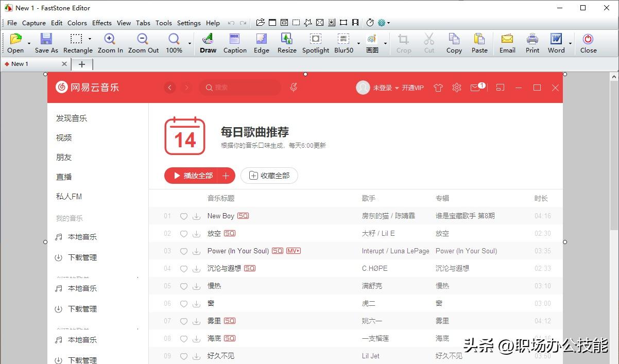Export the image to Word
This screenshot has height=364, width=619.
pyautogui.click(x=556, y=41)
